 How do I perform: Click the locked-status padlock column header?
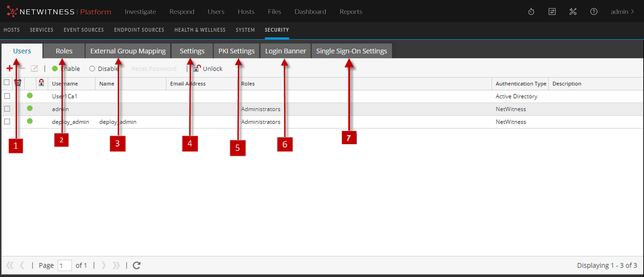click(42, 83)
